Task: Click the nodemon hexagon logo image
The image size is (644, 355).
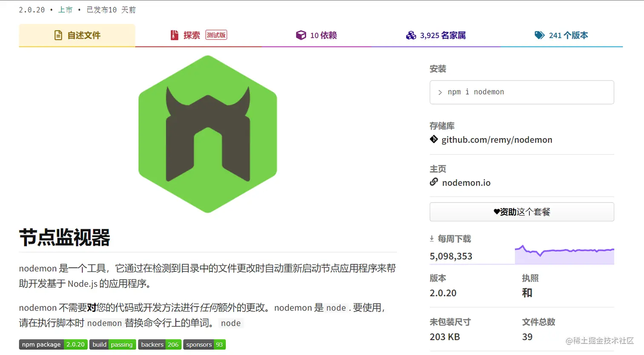Action: [208, 134]
